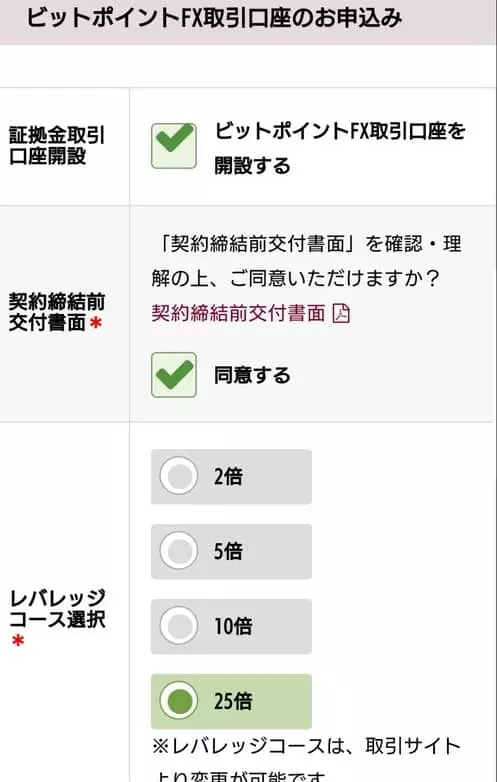Screen dimensions: 497x782
Task: Uncheck the ビットポイントFX取引口座を開設する checkbox
Action: 174,146
